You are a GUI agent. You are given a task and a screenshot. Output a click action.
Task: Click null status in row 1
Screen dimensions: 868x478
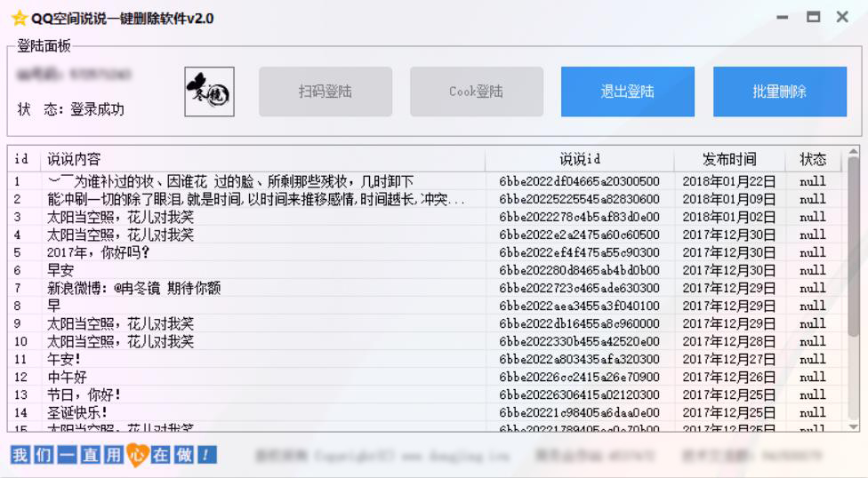click(x=813, y=181)
